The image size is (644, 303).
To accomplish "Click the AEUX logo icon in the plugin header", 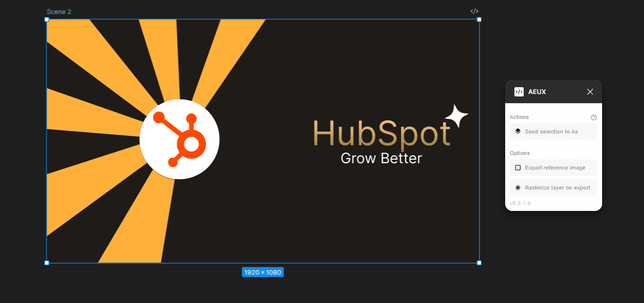I will [x=519, y=92].
